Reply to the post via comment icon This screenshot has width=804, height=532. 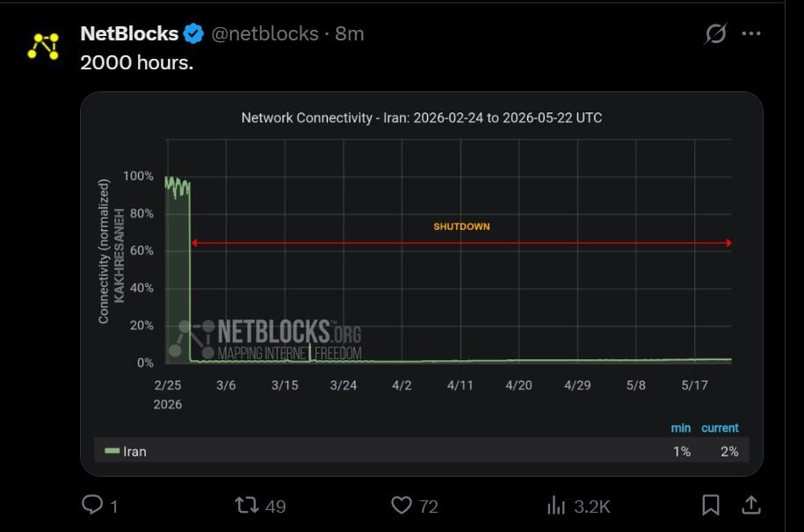click(x=92, y=505)
